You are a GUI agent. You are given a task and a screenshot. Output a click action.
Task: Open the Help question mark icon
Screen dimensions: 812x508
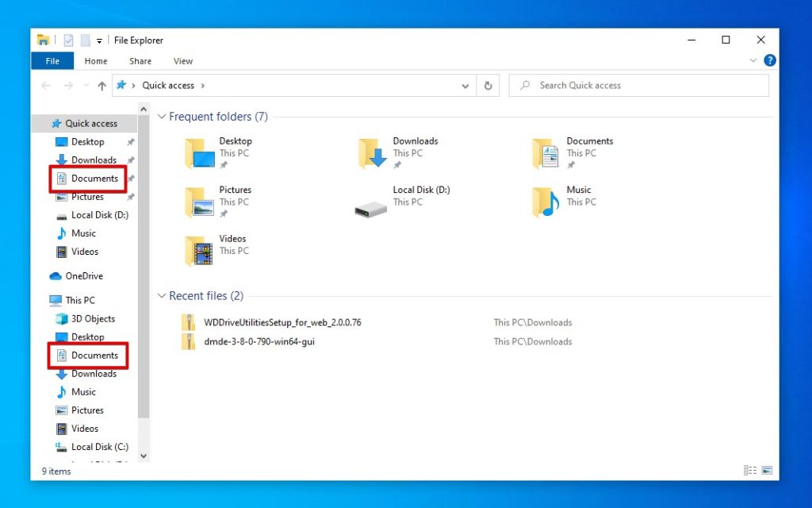click(x=769, y=60)
